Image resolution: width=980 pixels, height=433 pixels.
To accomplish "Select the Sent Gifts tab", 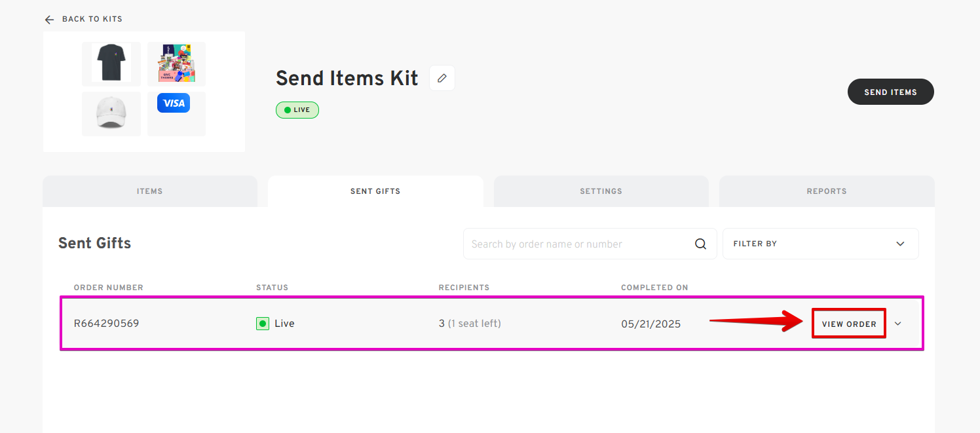I will 375,191.
